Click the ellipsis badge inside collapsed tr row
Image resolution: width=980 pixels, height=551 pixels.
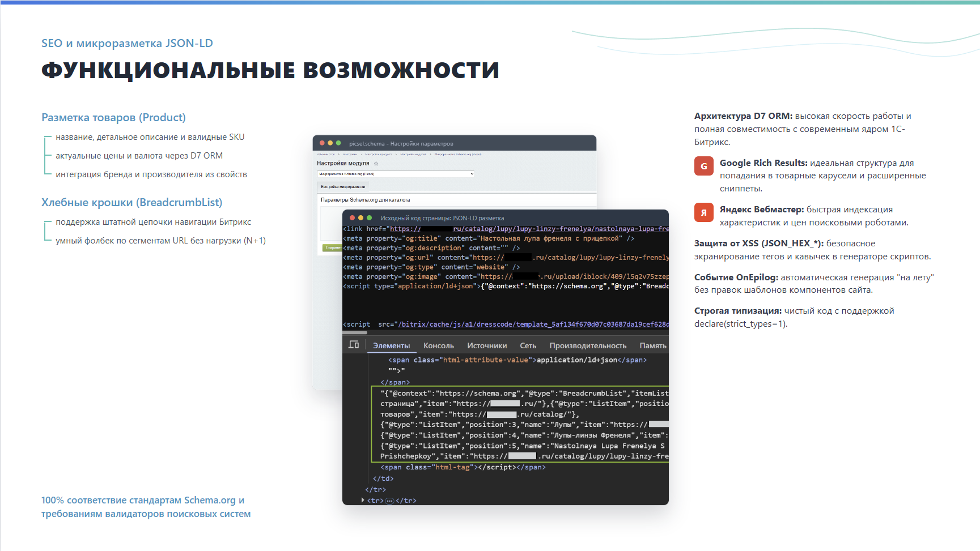(x=389, y=501)
